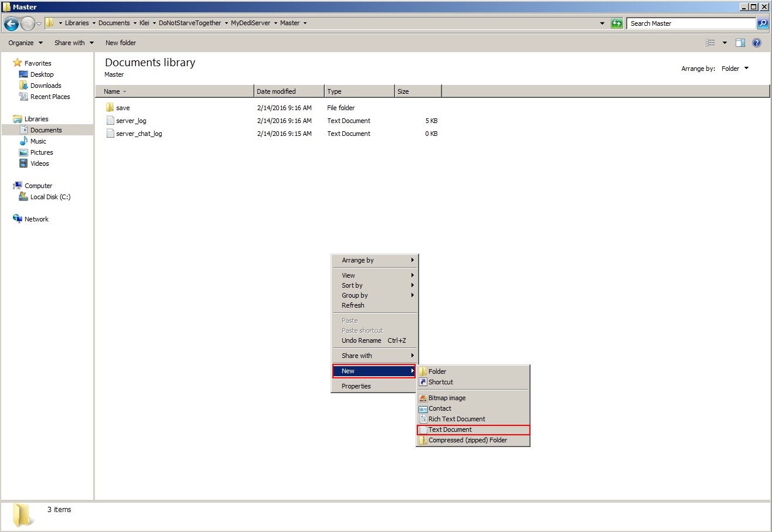Screen dimensions: 772x532
Task: Focus the Search Master input field
Action: click(692, 23)
